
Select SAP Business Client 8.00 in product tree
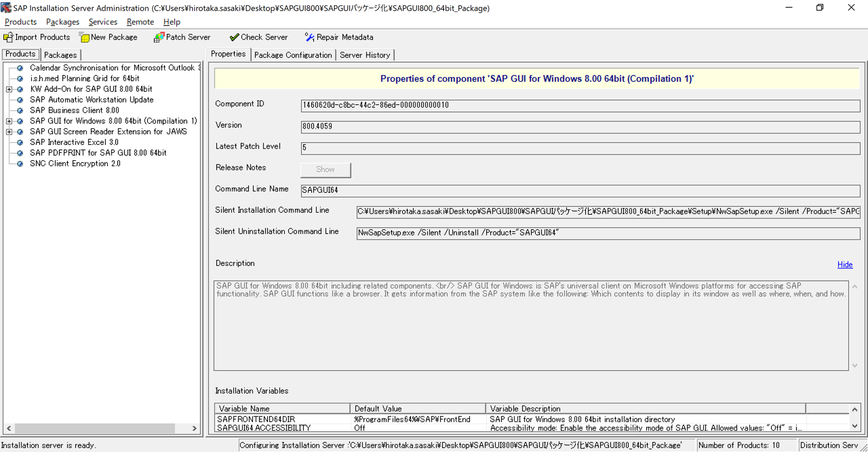pos(74,111)
